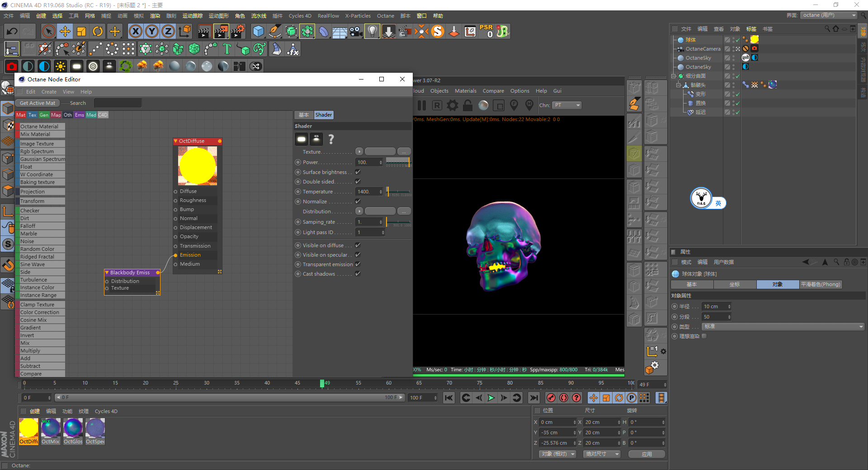Uncheck Visible on diffuse option

pyautogui.click(x=358, y=245)
